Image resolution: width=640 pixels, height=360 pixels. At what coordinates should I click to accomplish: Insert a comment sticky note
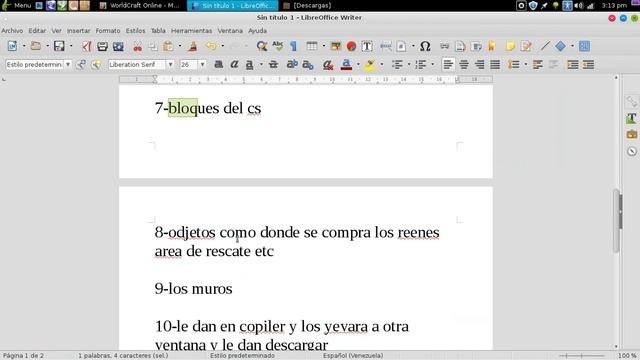[x=510, y=46]
